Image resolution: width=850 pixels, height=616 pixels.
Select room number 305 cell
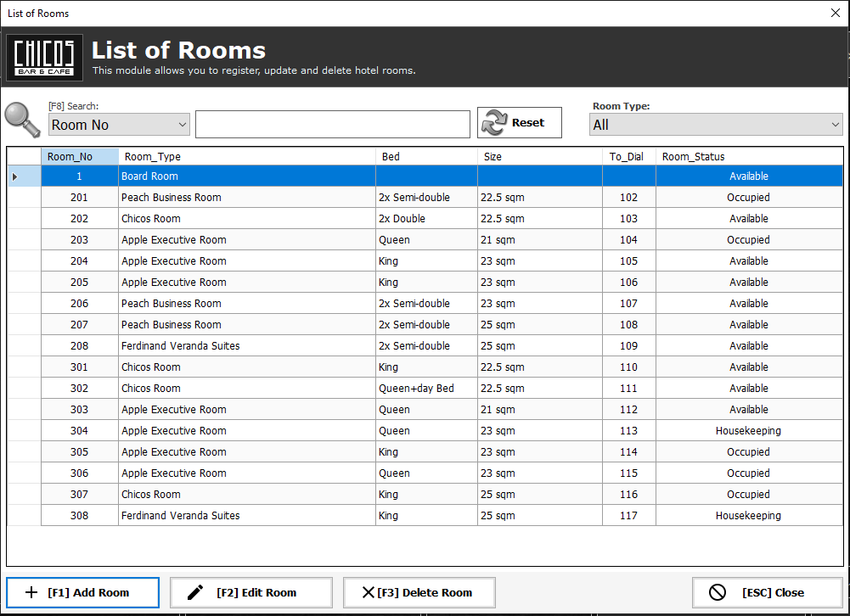click(x=80, y=452)
